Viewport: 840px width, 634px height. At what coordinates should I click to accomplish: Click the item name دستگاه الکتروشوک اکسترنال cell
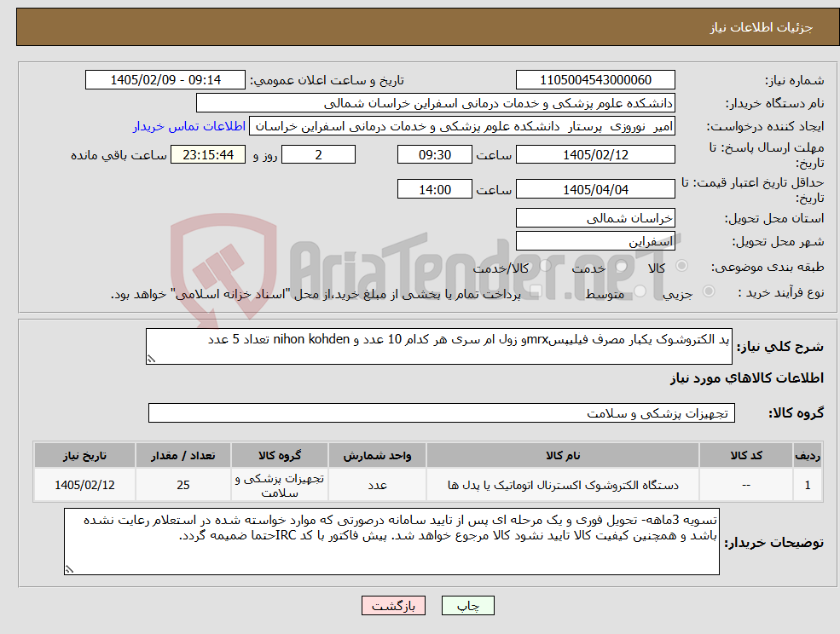(563, 485)
